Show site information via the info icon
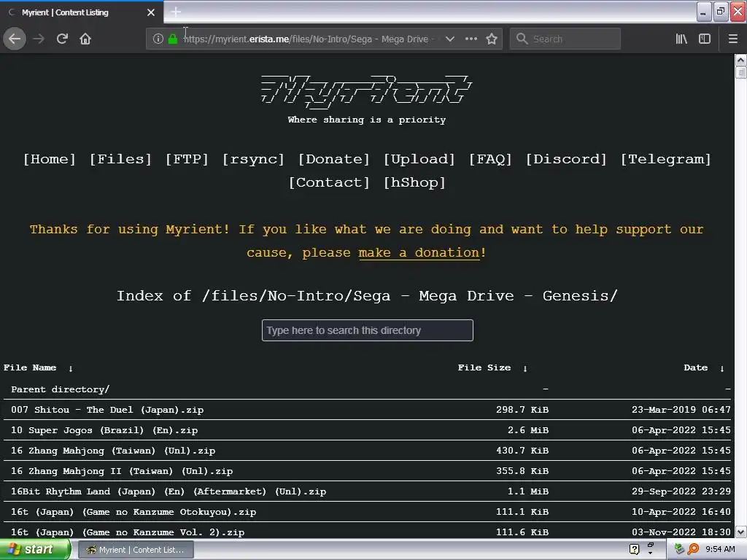Viewport: 747px width, 560px height. (158, 39)
